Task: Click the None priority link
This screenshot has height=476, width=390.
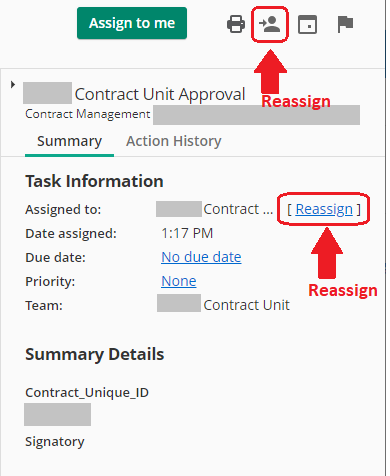Action: (x=179, y=281)
